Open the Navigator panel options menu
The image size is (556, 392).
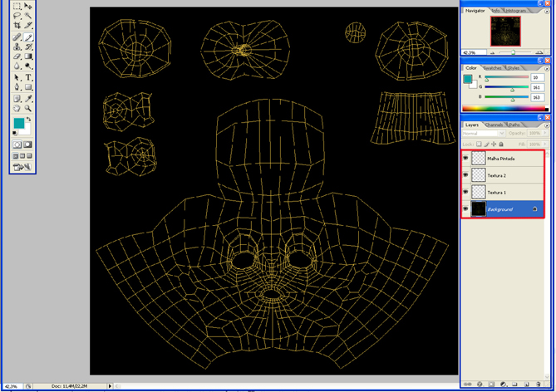[545, 12]
